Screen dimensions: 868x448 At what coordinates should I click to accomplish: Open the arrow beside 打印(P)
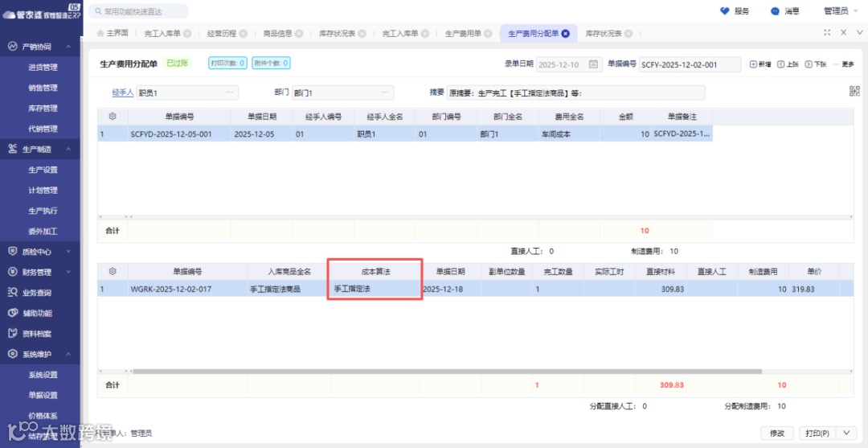pos(845,433)
